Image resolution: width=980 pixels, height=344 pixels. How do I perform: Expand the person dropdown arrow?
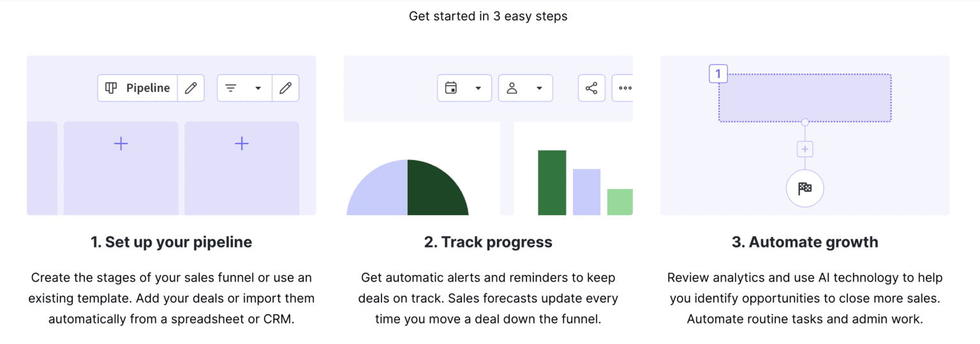(539, 88)
